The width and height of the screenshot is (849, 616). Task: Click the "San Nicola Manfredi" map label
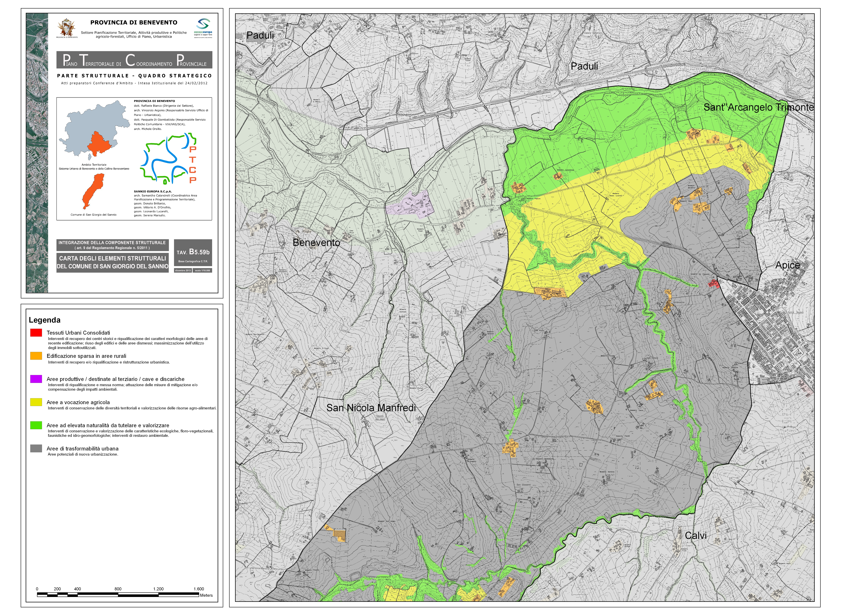point(371,408)
